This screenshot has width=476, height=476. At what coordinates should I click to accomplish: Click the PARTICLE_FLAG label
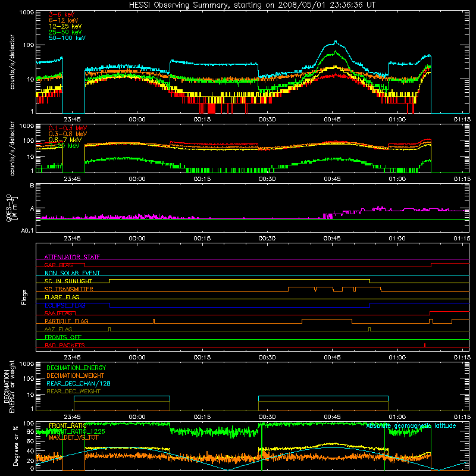click(x=67, y=321)
